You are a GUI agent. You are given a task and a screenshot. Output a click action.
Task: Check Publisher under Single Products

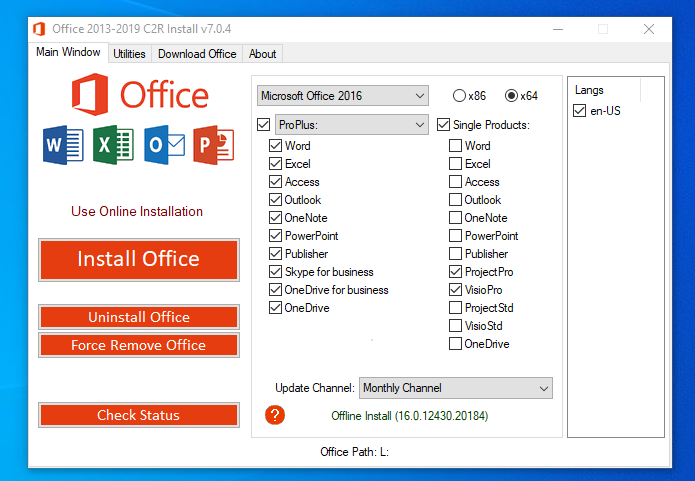pos(455,254)
